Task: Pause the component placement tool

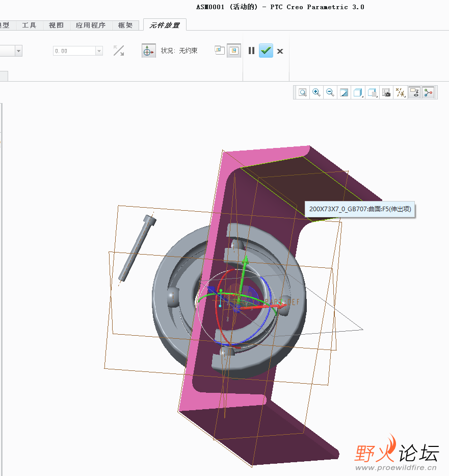Action: pos(251,51)
